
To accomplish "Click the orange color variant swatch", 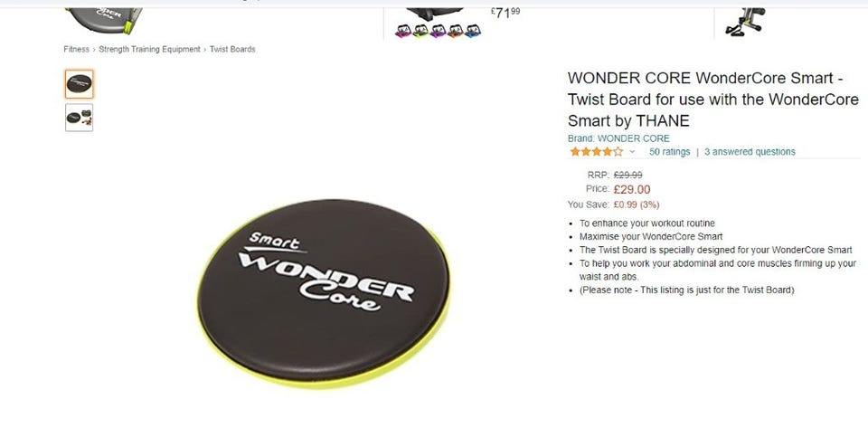I will [456, 31].
